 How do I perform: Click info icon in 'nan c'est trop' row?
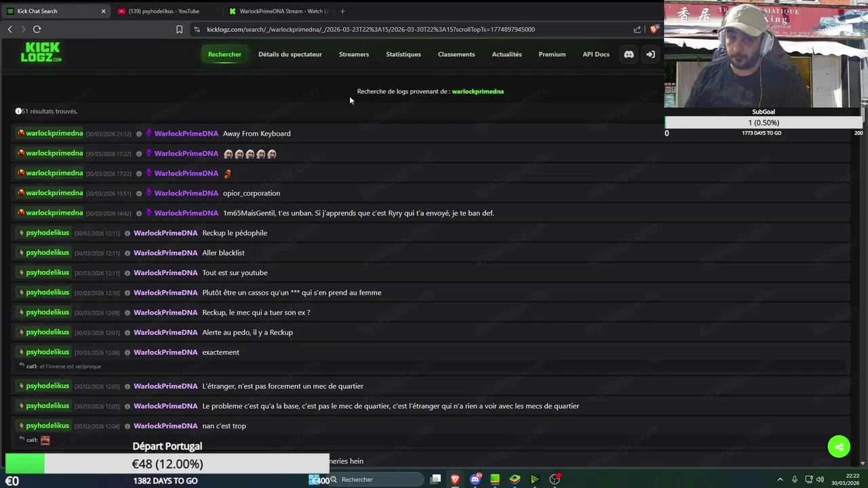click(127, 426)
